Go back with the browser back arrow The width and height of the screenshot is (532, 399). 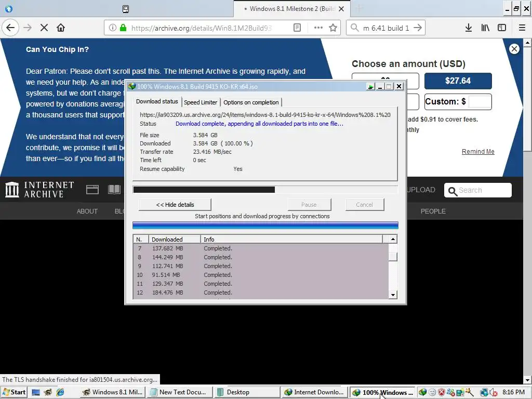10,28
